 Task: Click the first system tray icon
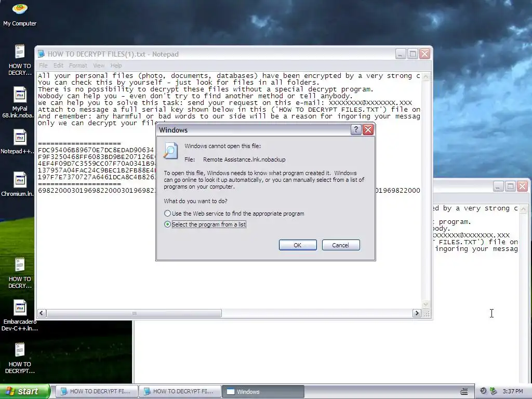tap(483, 391)
